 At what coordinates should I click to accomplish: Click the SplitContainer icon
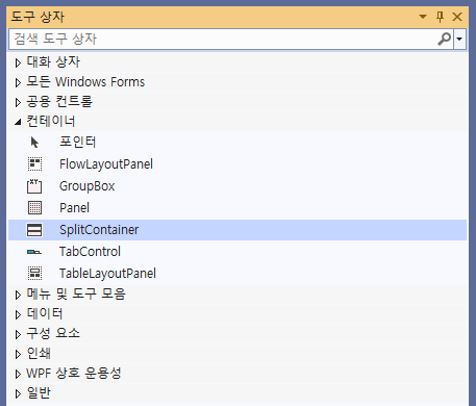tap(35, 230)
